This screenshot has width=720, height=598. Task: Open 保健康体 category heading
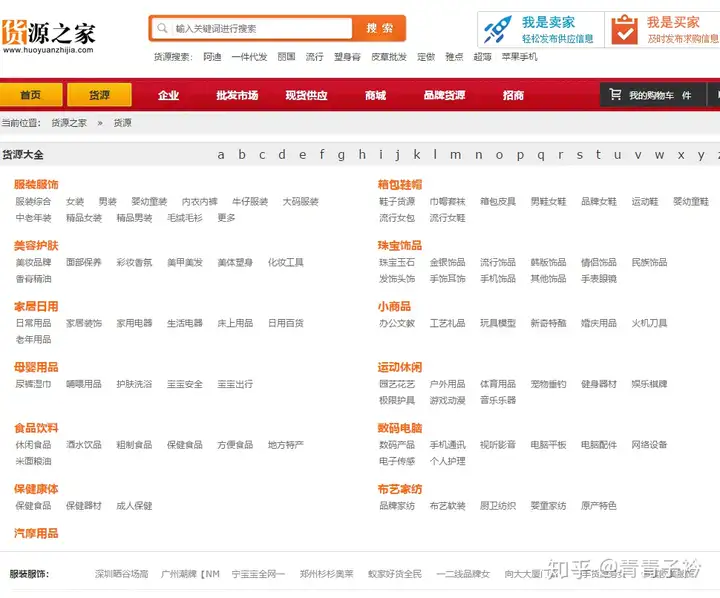click(x=36, y=489)
